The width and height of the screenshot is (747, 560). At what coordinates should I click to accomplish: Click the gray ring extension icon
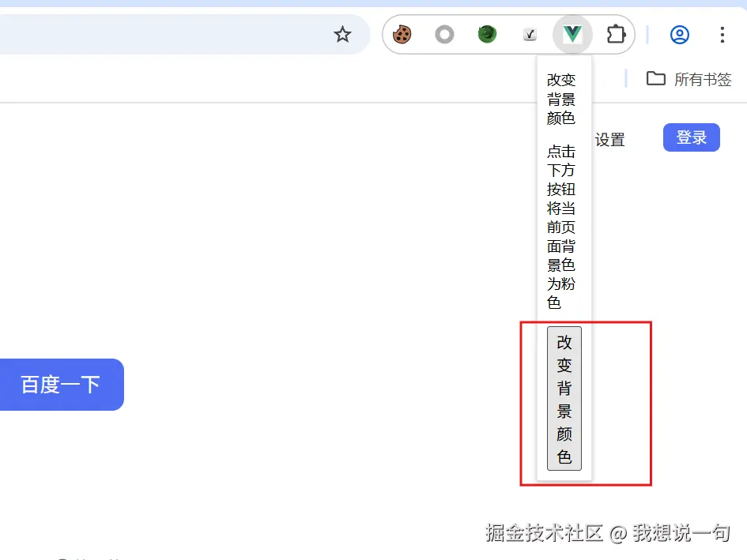pos(444,34)
